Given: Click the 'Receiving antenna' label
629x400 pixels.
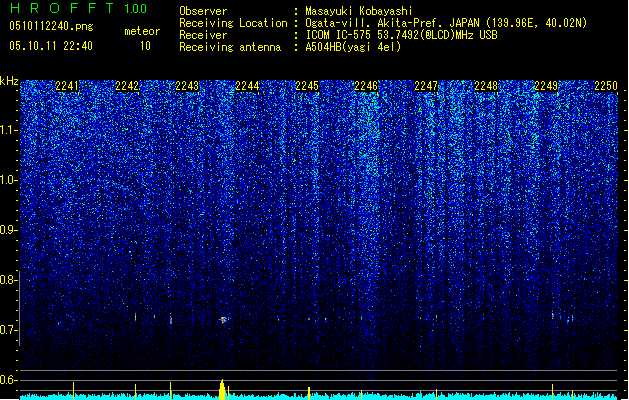Looking at the screenshot, I should coord(230,47).
